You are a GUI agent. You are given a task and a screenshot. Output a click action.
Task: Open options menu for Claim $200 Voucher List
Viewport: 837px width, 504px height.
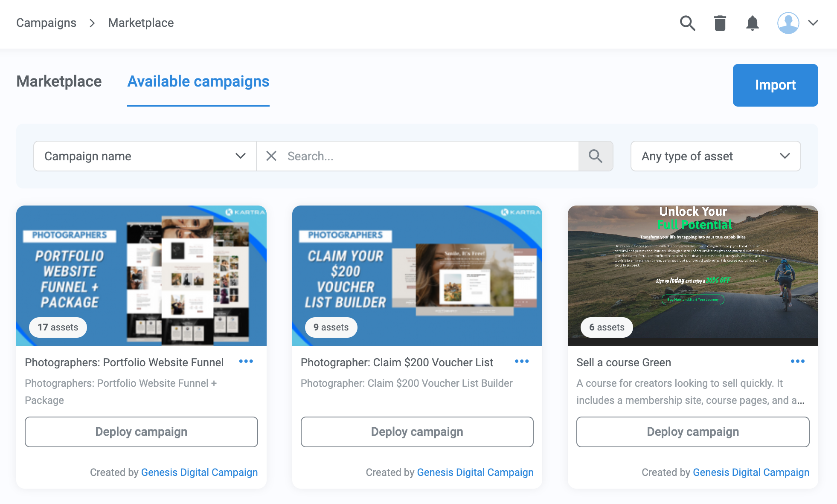click(x=522, y=362)
